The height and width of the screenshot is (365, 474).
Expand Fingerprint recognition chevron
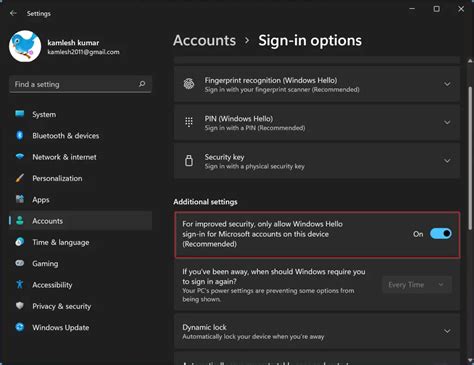point(447,84)
